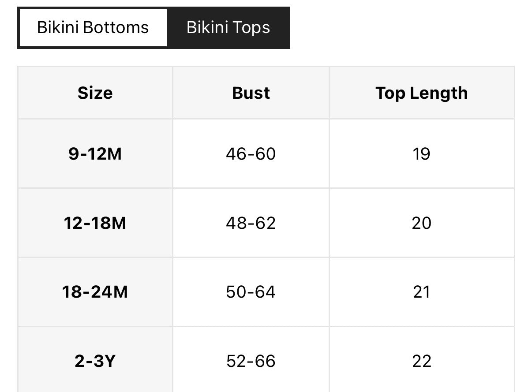Click the 50-64 bust measurement cell
The height and width of the screenshot is (392, 532).
251,292
